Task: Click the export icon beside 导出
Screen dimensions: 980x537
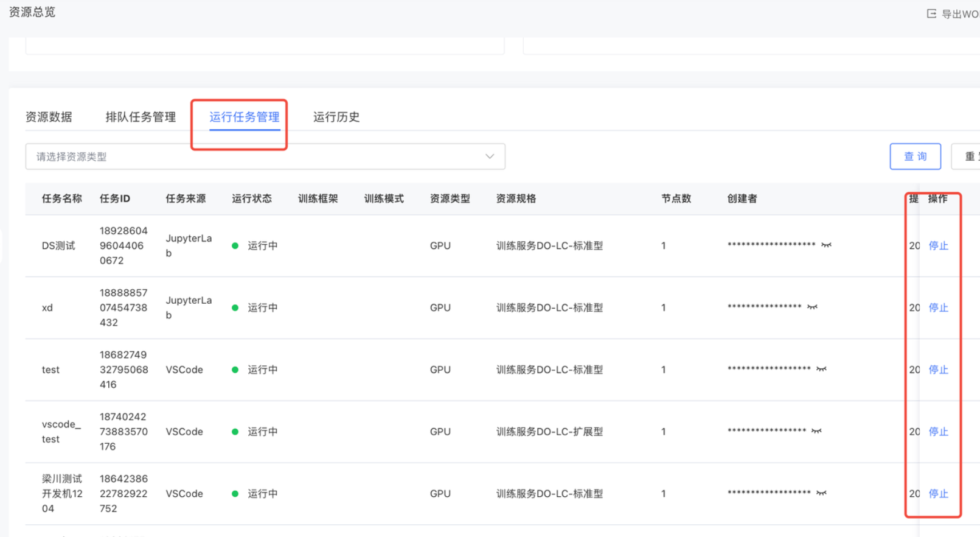Action: click(x=931, y=13)
